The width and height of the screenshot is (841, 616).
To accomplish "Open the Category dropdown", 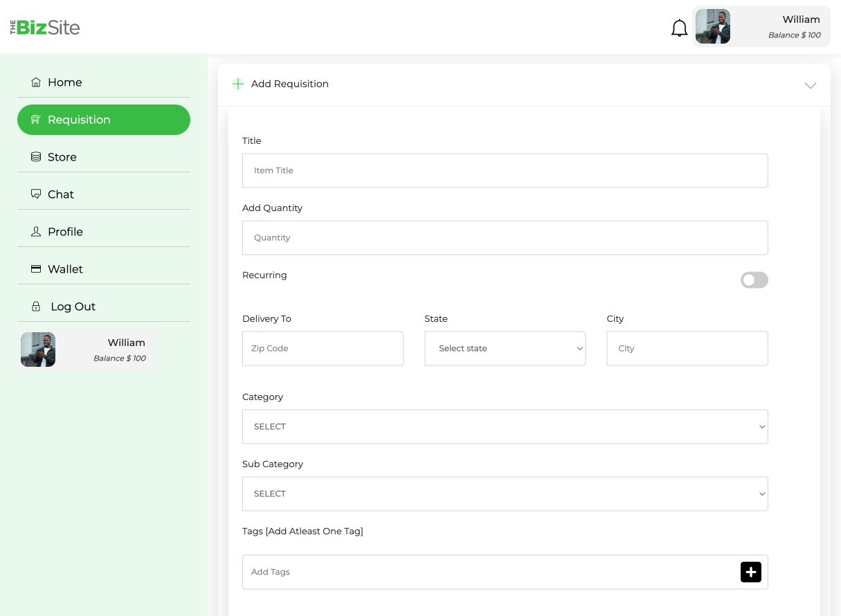I will pyautogui.click(x=505, y=426).
